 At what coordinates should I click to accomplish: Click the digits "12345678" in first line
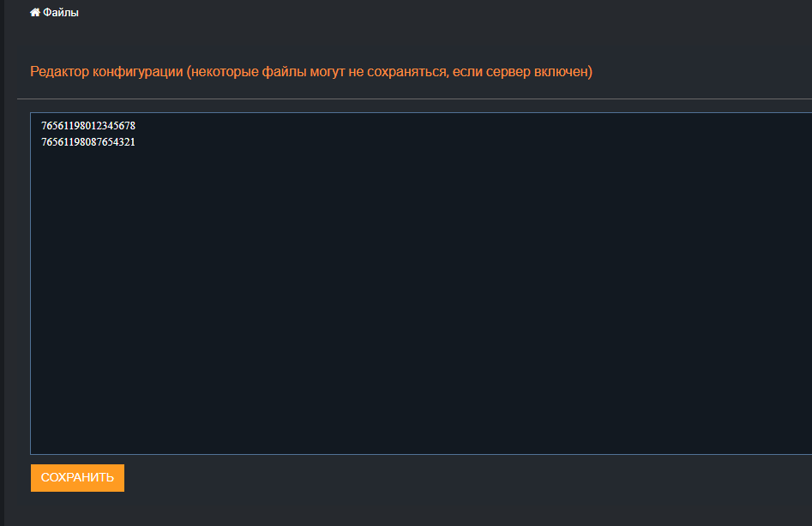coord(111,126)
